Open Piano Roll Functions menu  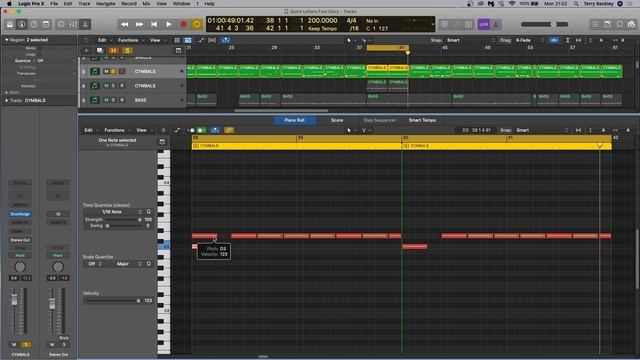pyautogui.click(x=116, y=130)
